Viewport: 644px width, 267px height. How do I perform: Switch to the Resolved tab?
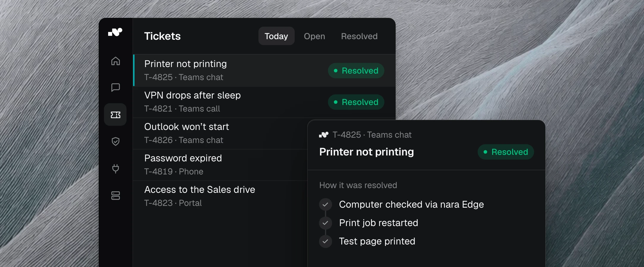(x=359, y=36)
